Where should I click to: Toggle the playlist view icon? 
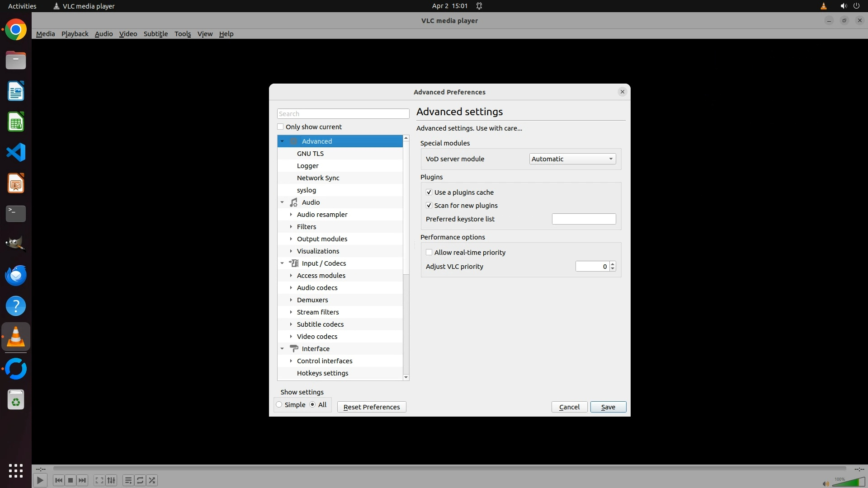click(x=128, y=480)
